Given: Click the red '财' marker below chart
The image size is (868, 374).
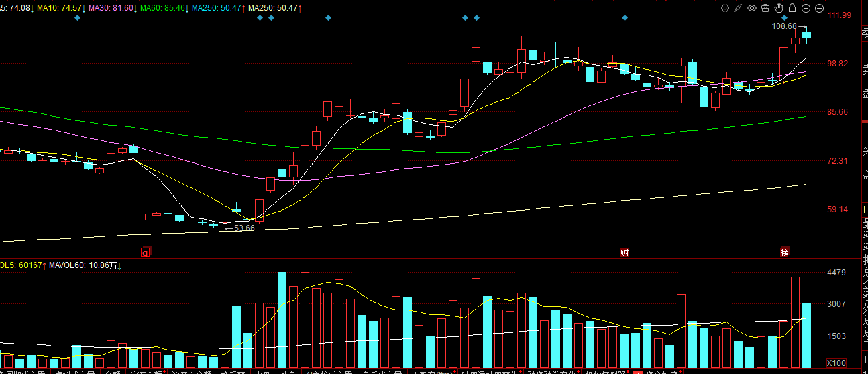Looking at the screenshot, I should pos(625,252).
